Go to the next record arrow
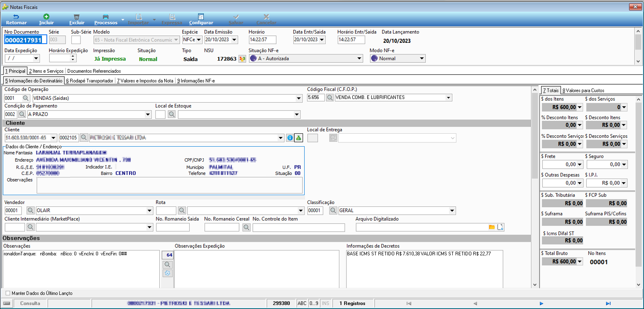Image resolution: width=644 pixels, height=309 pixels. [x=542, y=303]
